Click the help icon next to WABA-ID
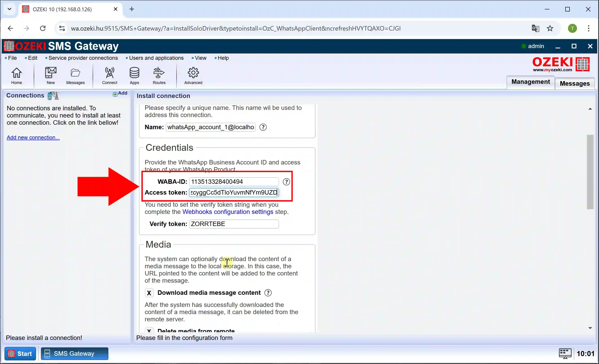 (286, 182)
